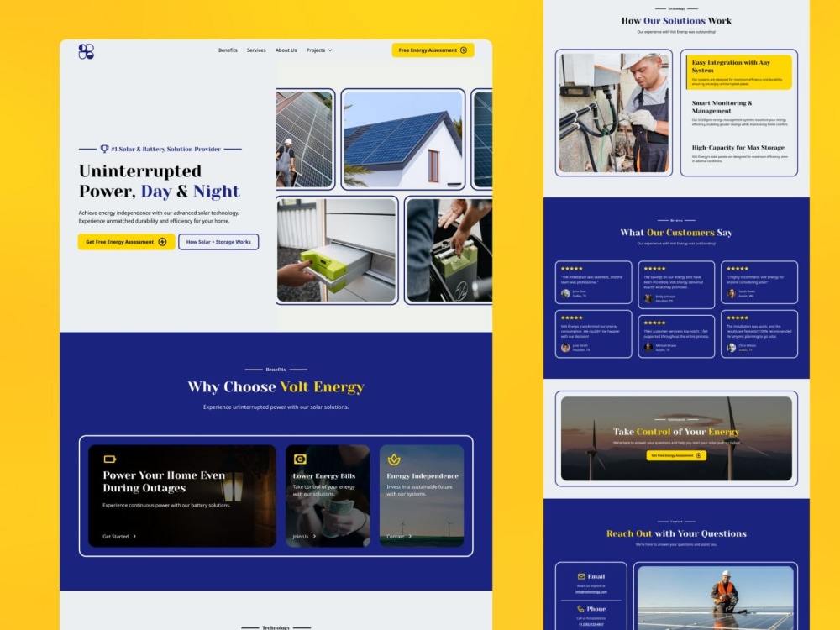Click stars on "The installation was seamless" review
The width and height of the screenshot is (840, 630).
[571, 269]
